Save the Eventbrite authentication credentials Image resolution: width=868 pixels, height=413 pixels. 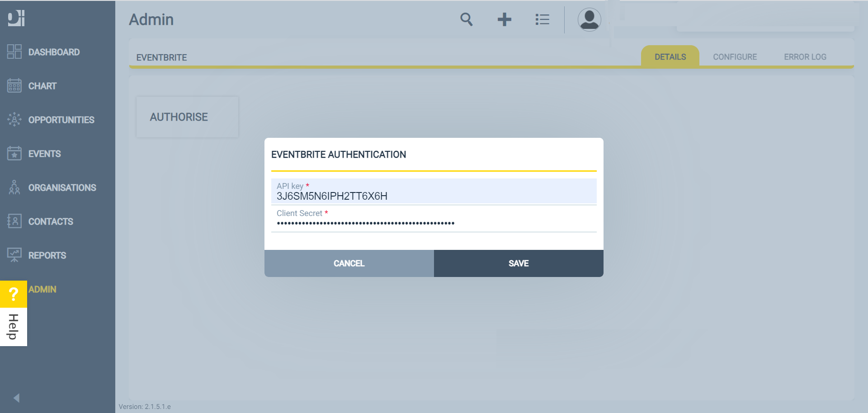click(519, 263)
